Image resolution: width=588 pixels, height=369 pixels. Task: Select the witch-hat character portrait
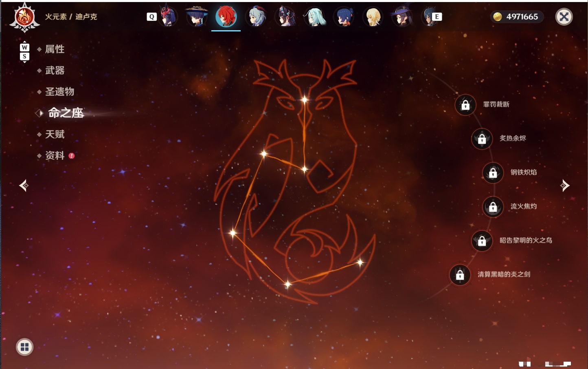click(x=402, y=17)
